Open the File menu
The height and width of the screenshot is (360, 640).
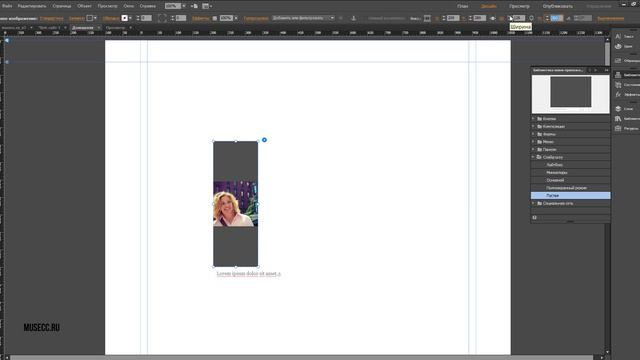(7, 6)
